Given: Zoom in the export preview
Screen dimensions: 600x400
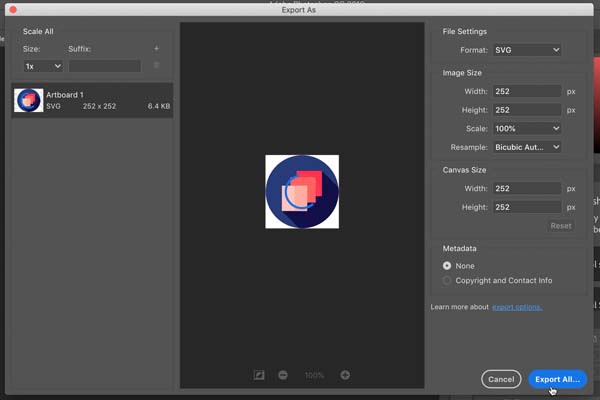Looking at the screenshot, I should pos(345,375).
